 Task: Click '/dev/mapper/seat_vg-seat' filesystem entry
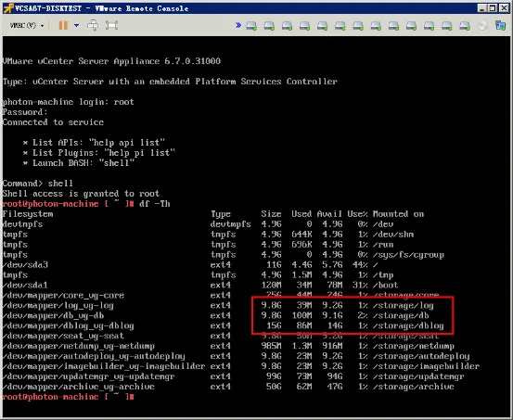tap(63, 336)
